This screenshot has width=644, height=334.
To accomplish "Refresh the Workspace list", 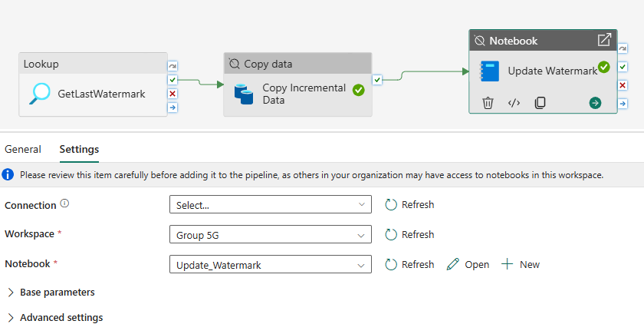I will [x=409, y=234].
